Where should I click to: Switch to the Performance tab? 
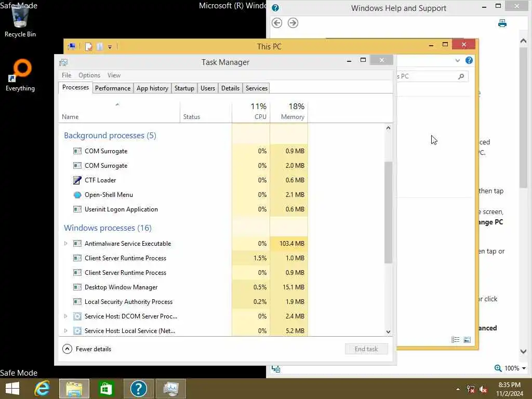click(x=113, y=88)
